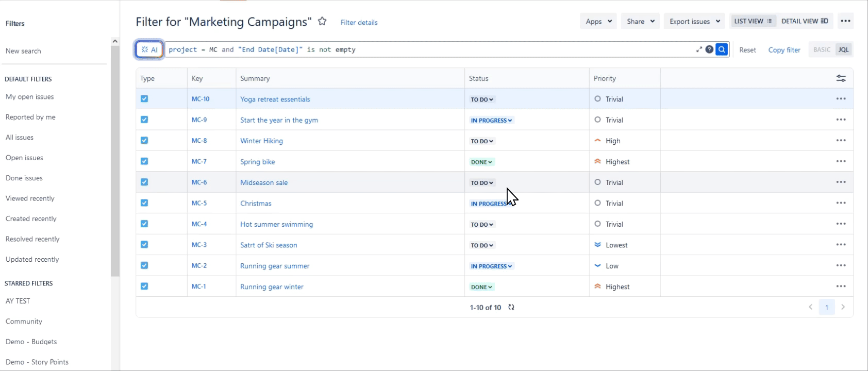This screenshot has height=371, width=868.
Task: Open the AY TEST starred filter
Action: pos(18,301)
